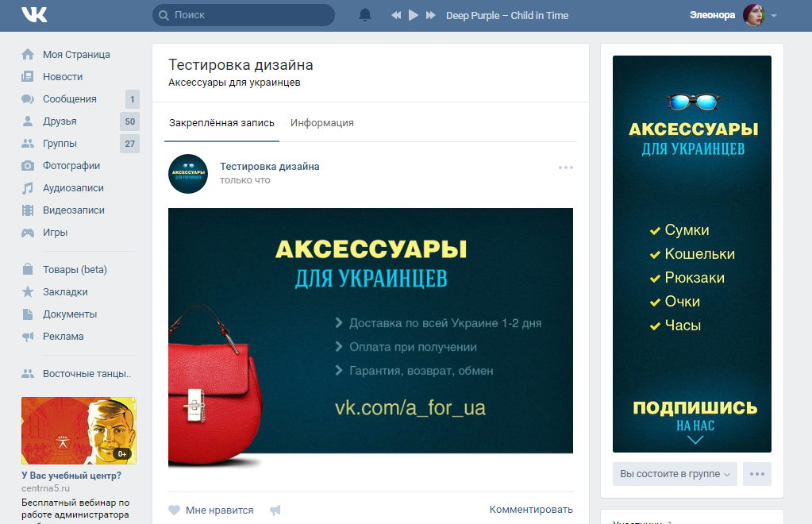Click group status Аксессуары для украинцев
Viewport: 812px width, 524px height.
[x=234, y=83]
